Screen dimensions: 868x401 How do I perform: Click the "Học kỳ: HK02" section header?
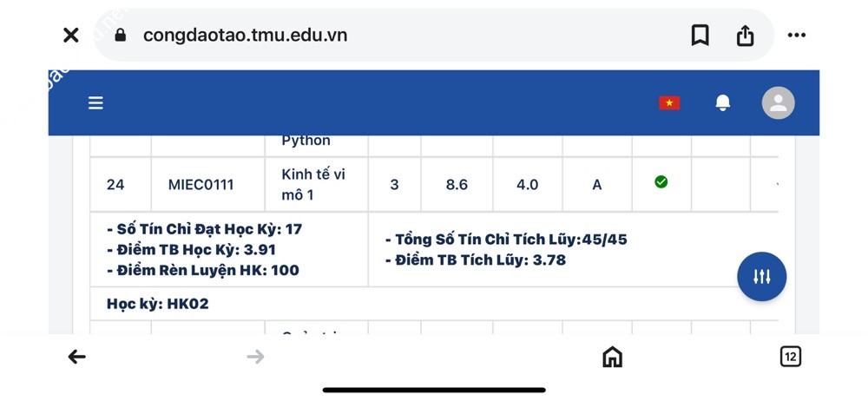point(158,304)
